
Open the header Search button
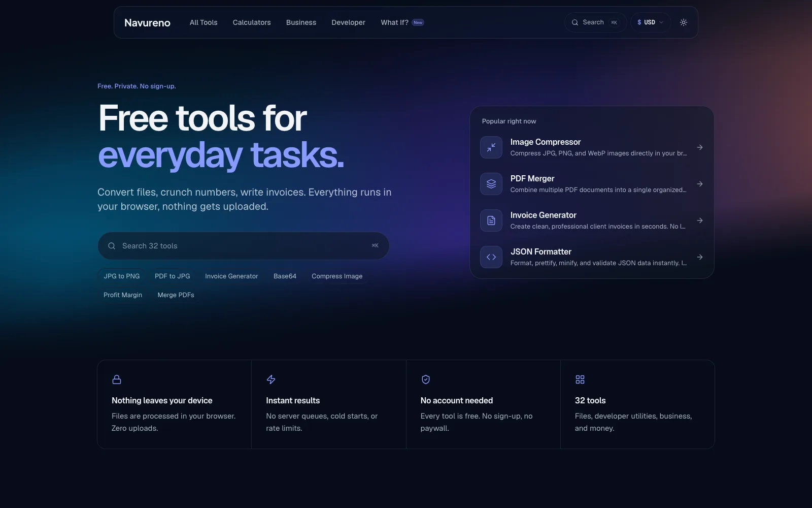point(595,22)
